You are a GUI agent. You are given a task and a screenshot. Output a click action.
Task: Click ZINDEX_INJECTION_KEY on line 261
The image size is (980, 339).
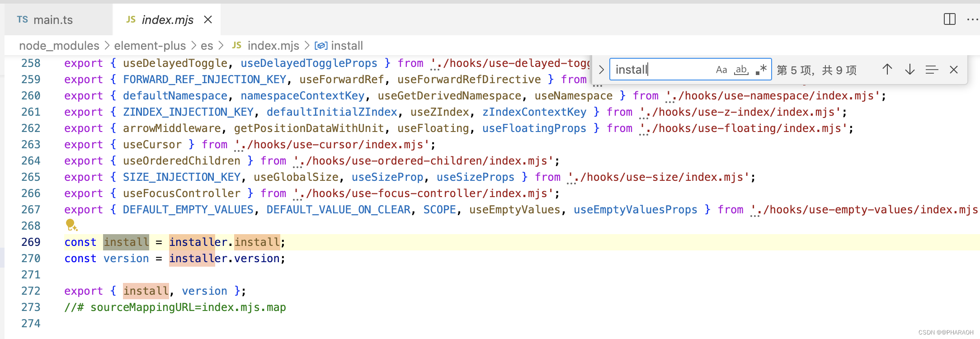pyautogui.click(x=188, y=112)
